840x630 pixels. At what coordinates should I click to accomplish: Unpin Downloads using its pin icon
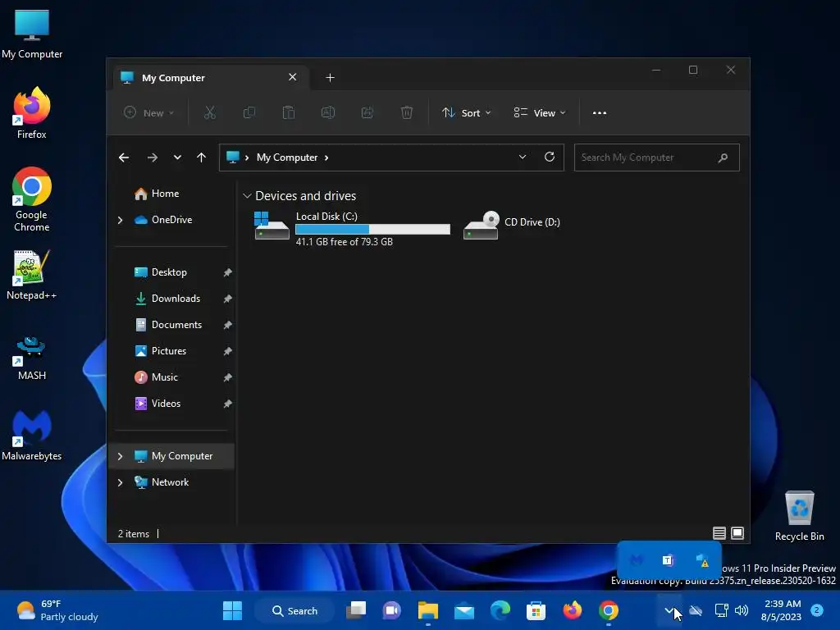tap(227, 299)
